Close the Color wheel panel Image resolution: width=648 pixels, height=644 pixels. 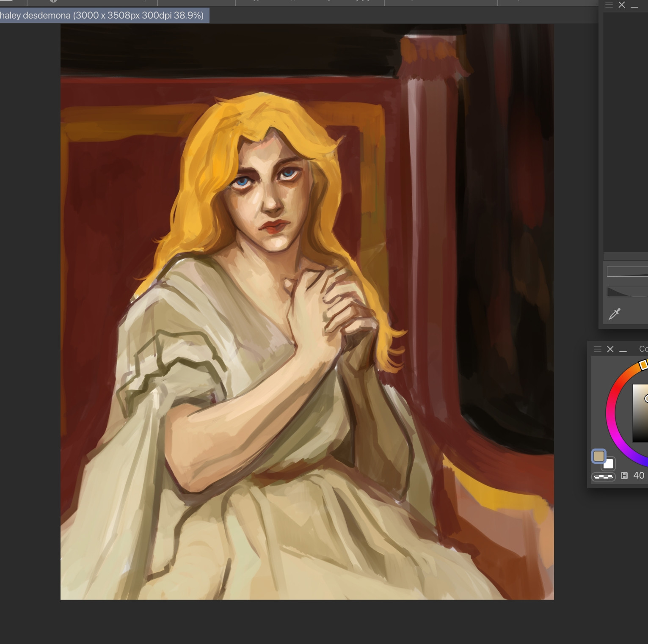pos(610,349)
